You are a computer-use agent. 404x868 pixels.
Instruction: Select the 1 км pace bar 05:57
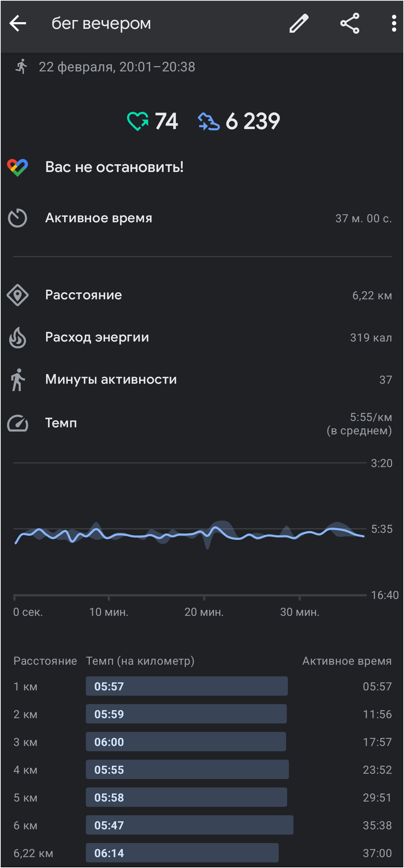(x=187, y=686)
